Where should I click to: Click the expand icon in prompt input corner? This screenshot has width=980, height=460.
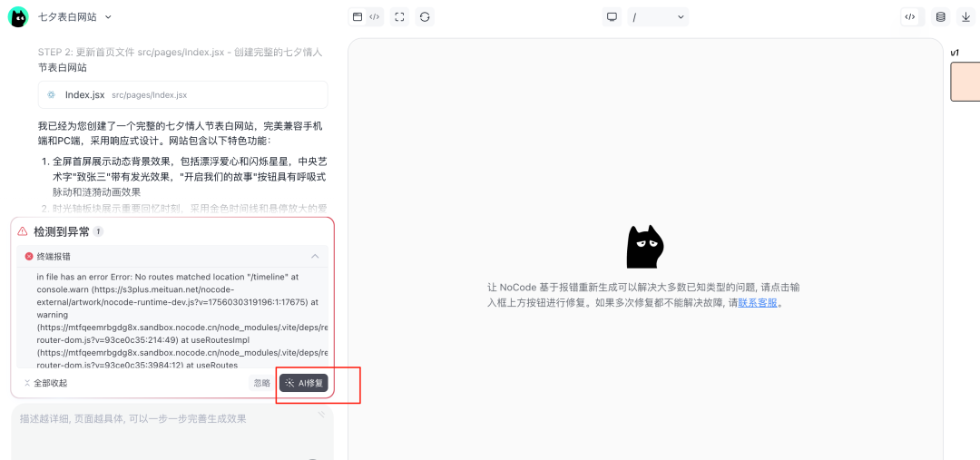[x=321, y=414]
